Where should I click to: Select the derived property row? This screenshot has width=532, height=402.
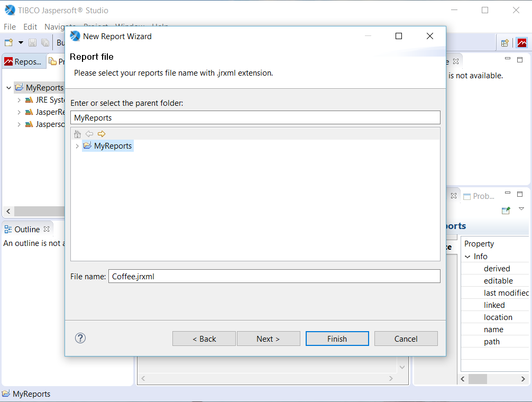coord(495,269)
